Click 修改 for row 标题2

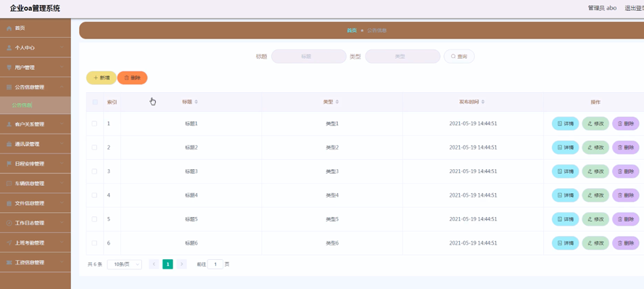[595, 147]
